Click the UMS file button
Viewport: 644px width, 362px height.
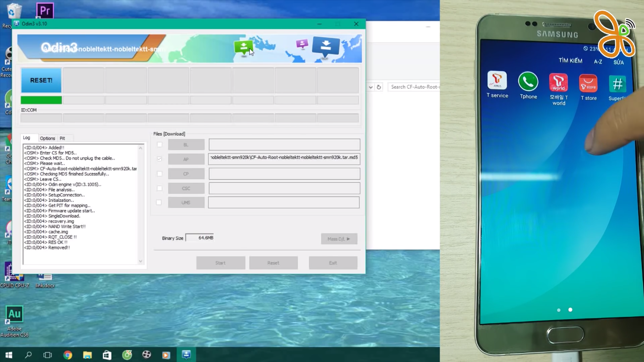coord(186,202)
